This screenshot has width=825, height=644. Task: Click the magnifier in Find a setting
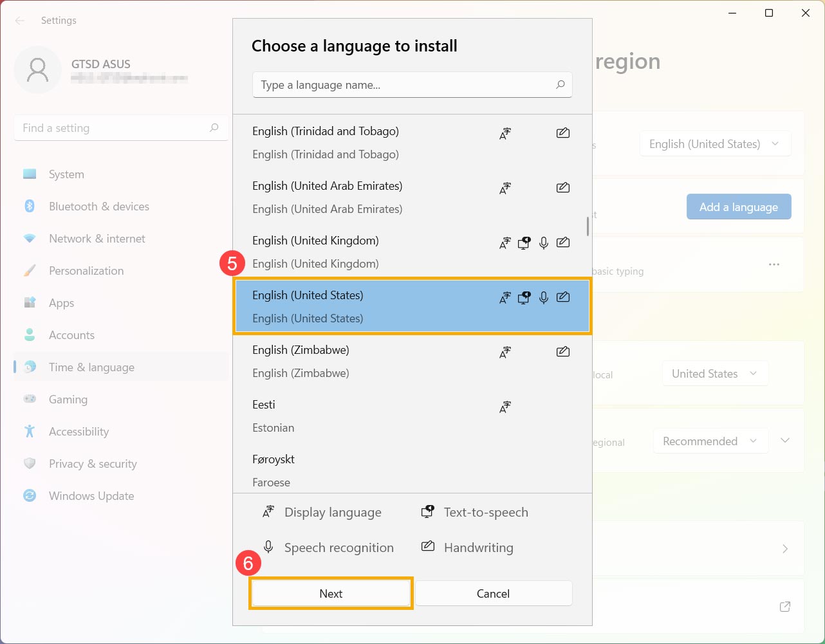[x=214, y=128]
